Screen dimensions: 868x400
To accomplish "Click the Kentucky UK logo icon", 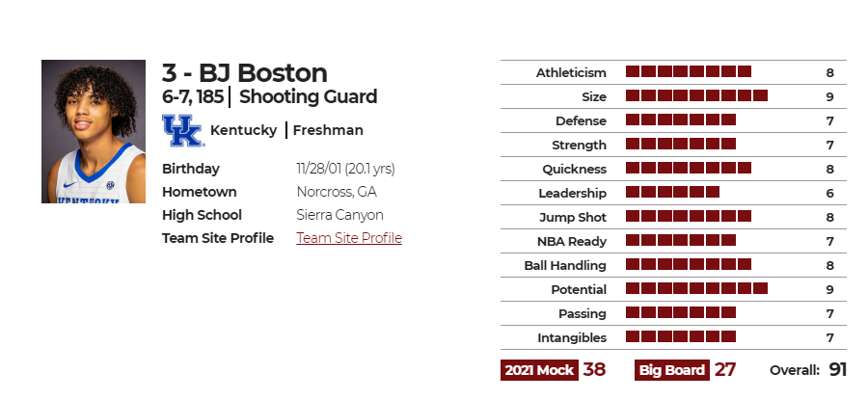I will tap(183, 130).
